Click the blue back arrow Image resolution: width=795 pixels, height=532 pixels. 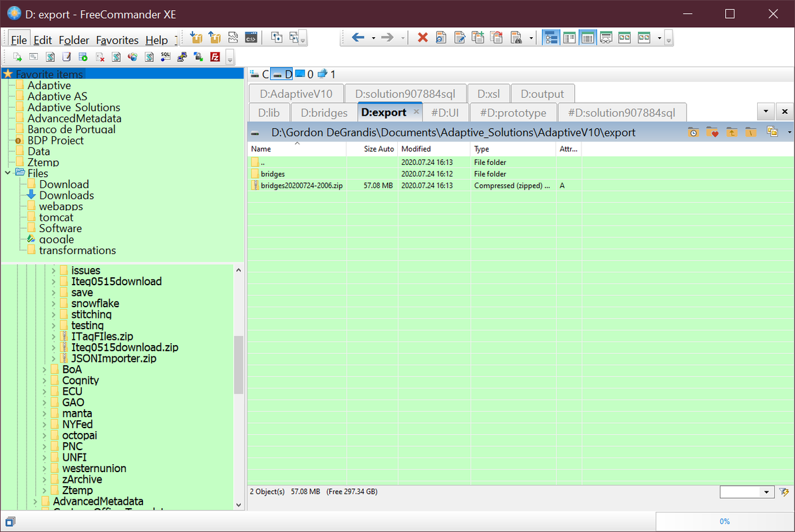[x=358, y=37]
